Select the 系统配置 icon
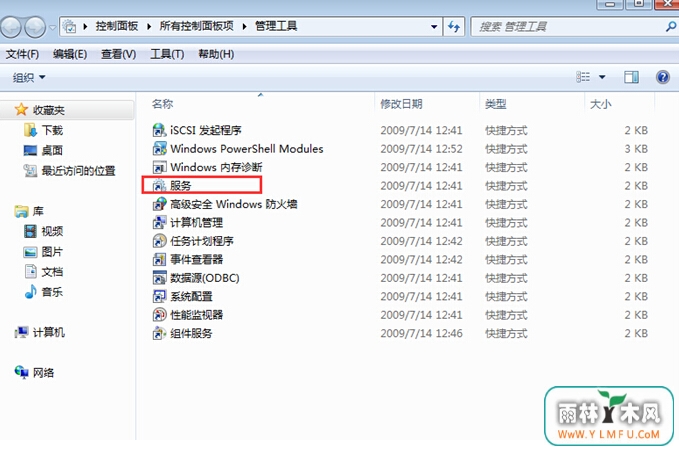Image resolution: width=679 pixels, height=451 pixels. pyautogui.click(x=159, y=296)
